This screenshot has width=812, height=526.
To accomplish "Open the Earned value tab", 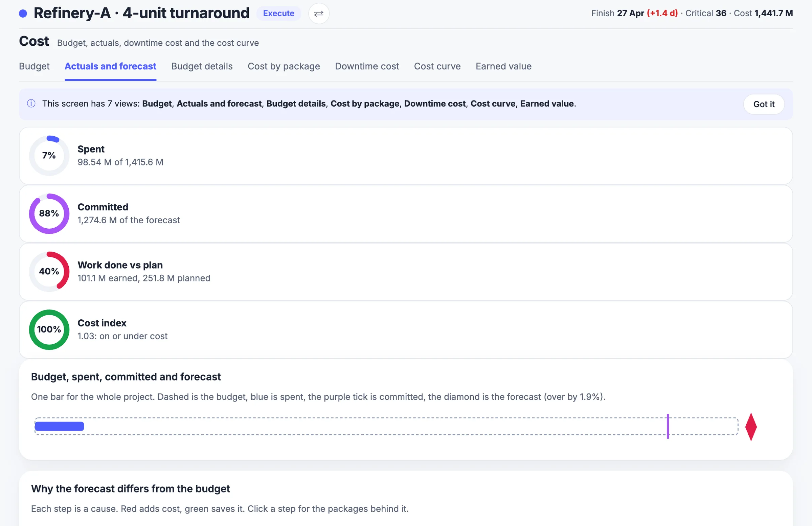I will pos(503,66).
